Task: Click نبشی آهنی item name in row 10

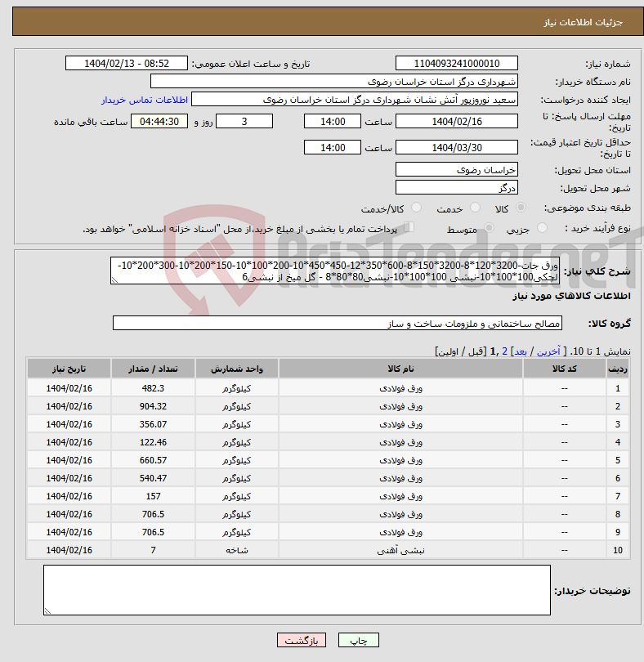Action: click(400, 550)
